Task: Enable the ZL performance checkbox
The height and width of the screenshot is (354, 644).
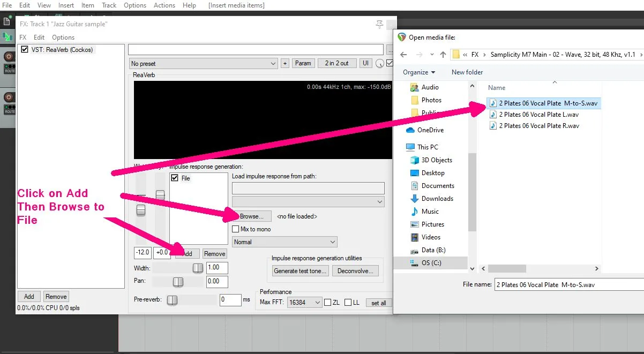Action: (327, 303)
